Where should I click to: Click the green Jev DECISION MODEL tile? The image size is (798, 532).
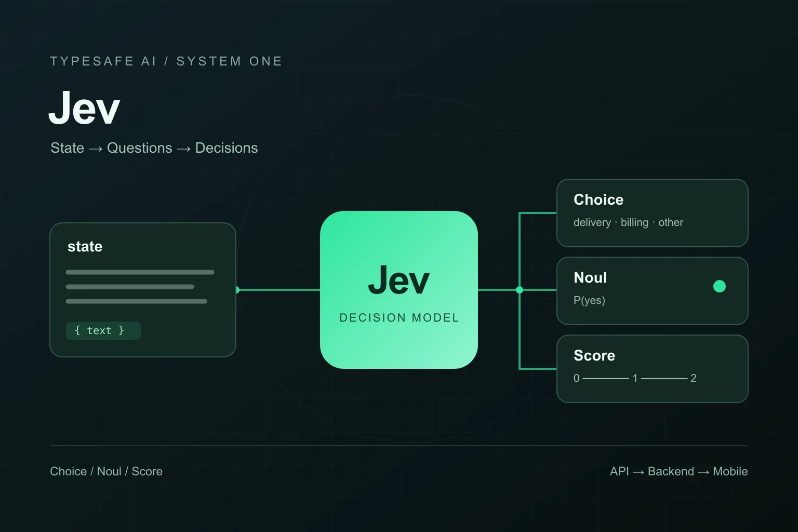(399, 290)
